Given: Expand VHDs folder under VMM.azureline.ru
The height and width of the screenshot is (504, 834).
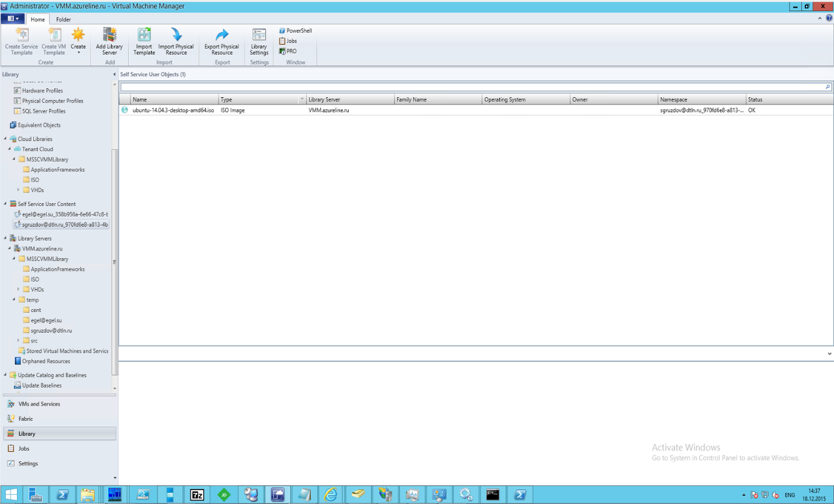Looking at the screenshot, I should click(18, 290).
